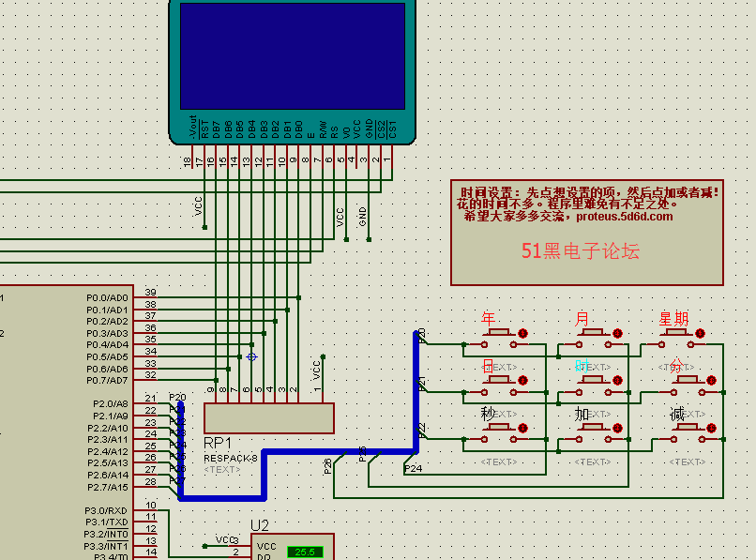Click the P2.5/A13 pin name
756x560 pixels.
pyautogui.click(x=108, y=463)
